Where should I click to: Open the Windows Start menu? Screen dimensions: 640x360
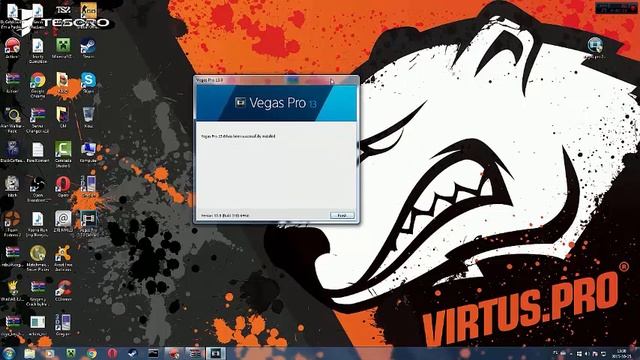coord(9,353)
